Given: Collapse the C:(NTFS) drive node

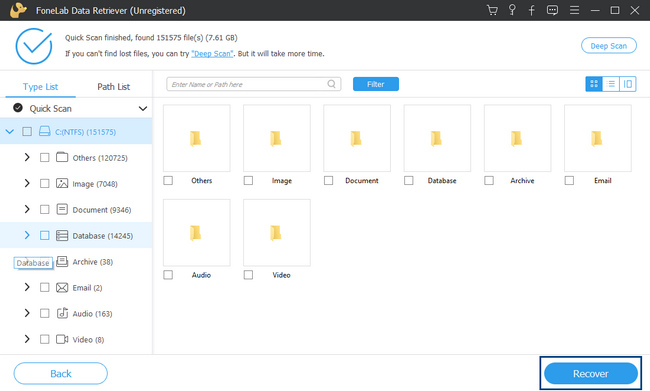Looking at the screenshot, I should pyautogui.click(x=10, y=131).
